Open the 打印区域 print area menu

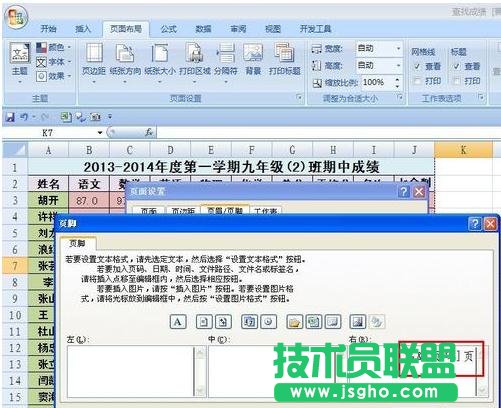click(195, 62)
